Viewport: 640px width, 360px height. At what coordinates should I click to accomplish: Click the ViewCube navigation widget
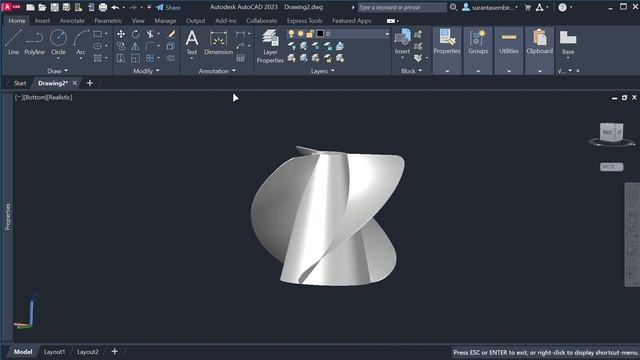[611, 133]
